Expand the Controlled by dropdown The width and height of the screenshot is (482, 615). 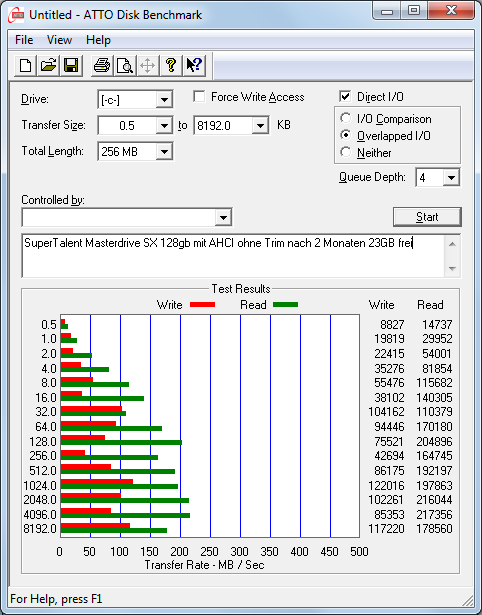click(x=223, y=217)
